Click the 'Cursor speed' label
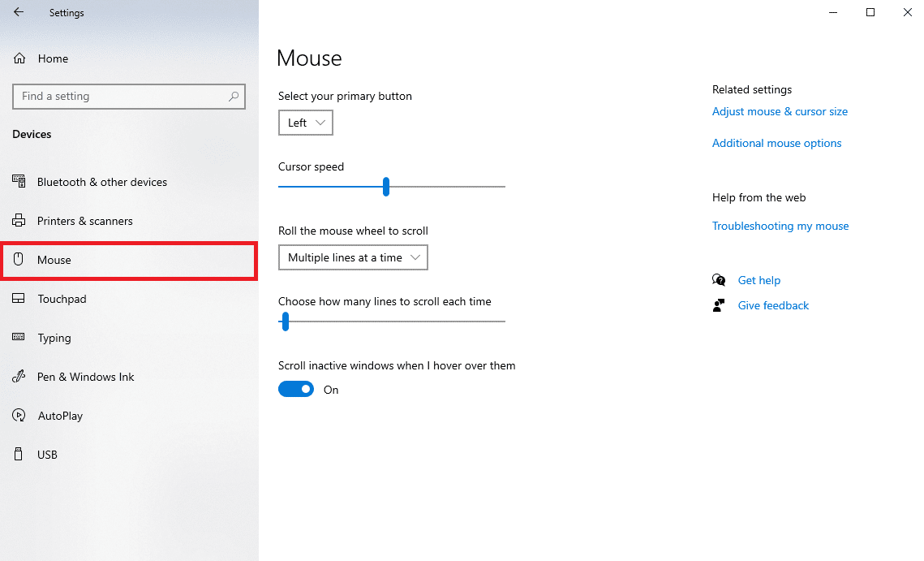The height and width of the screenshot is (561, 924). (x=312, y=167)
